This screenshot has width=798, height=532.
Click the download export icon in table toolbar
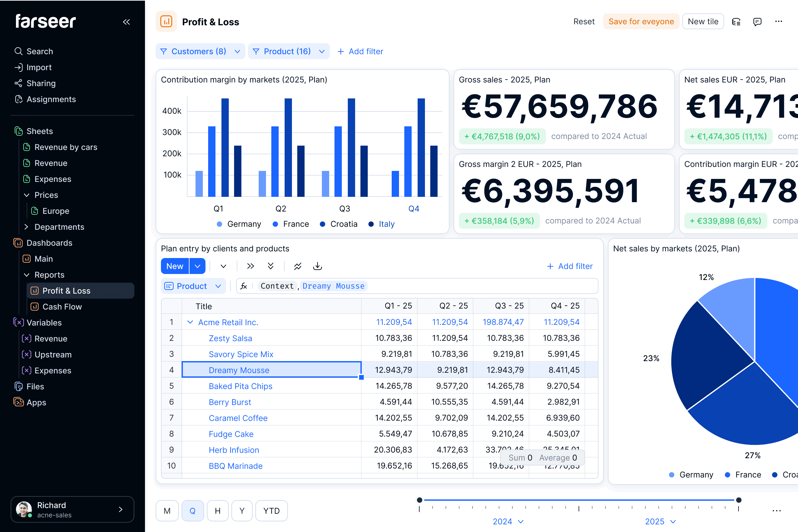317,266
